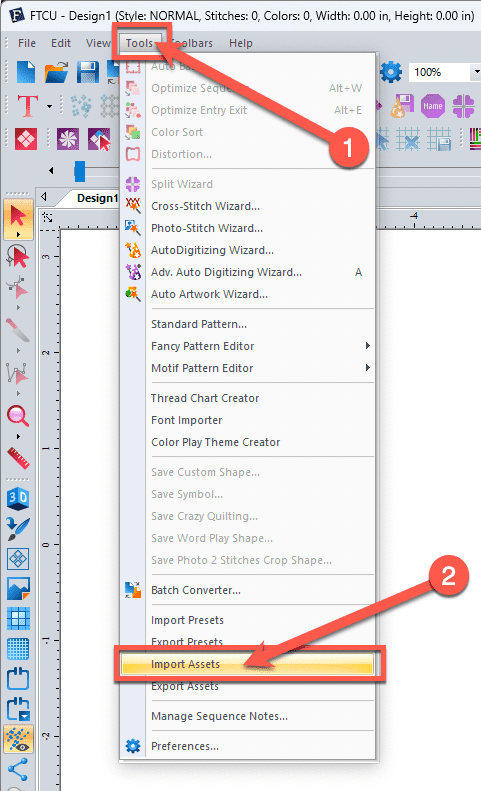Select the Knife cutting tool

[x=18, y=329]
